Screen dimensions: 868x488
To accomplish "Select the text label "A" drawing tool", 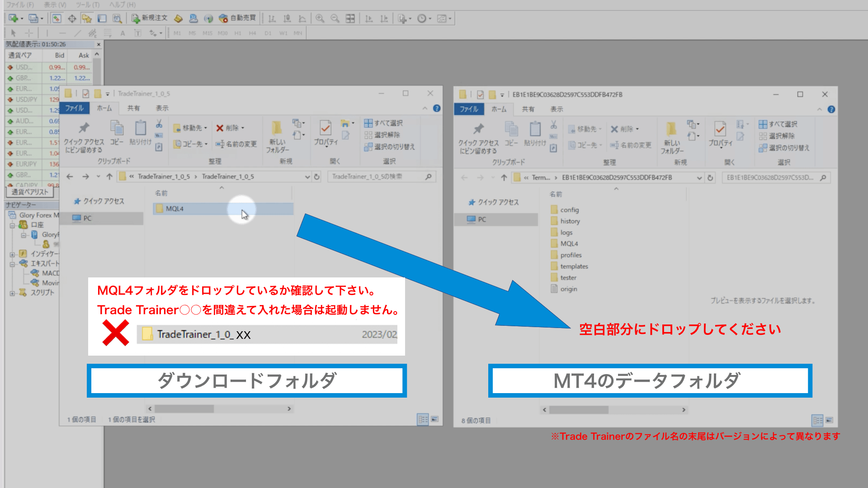I will click(x=123, y=33).
